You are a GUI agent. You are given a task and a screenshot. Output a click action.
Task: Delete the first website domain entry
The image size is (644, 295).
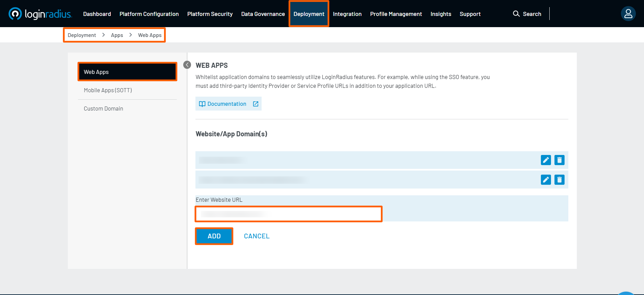559,160
